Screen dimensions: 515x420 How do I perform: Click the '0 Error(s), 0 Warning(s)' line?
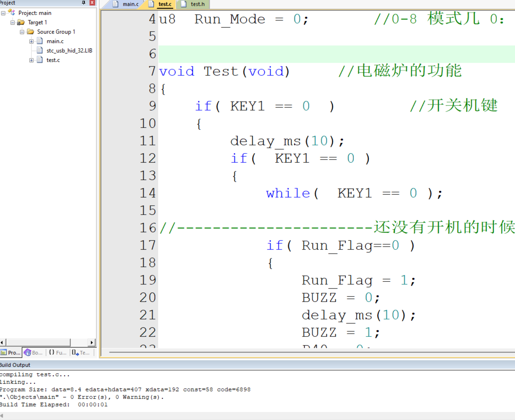(x=82, y=397)
